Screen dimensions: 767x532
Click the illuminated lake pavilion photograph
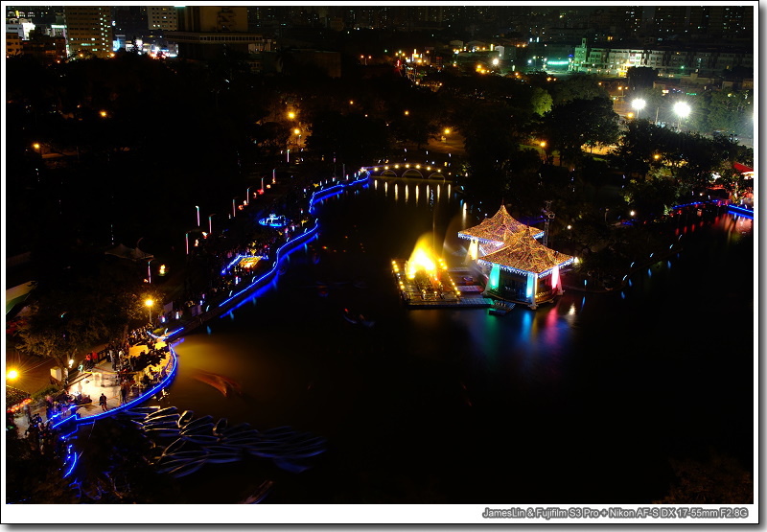380,255
